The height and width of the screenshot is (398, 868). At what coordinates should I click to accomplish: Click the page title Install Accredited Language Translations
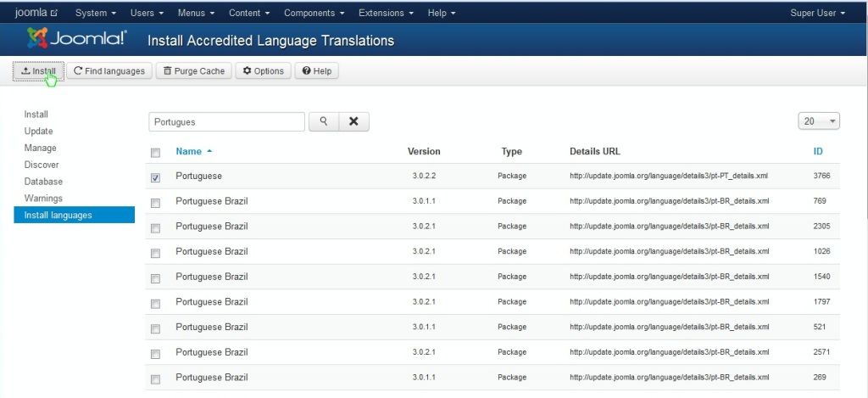(x=270, y=41)
